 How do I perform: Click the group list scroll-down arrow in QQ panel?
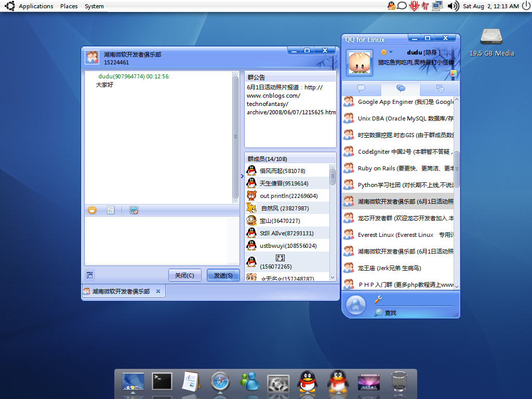pyautogui.click(x=457, y=286)
